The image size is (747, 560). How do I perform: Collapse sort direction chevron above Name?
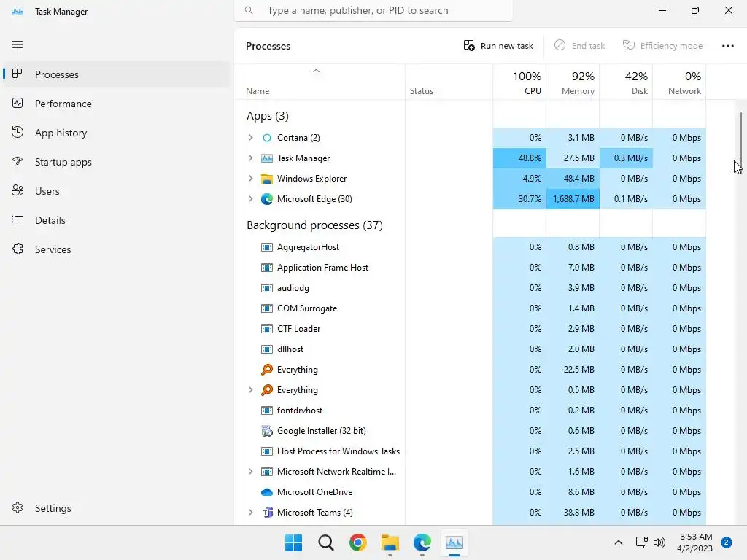point(316,71)
